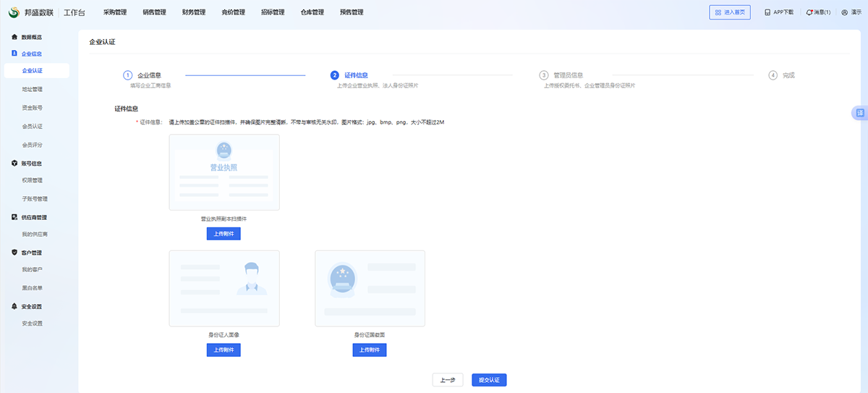Upload attachment for 身份证国徽面
The width and height of the screenshot is (868, 393).
[370, 350]
